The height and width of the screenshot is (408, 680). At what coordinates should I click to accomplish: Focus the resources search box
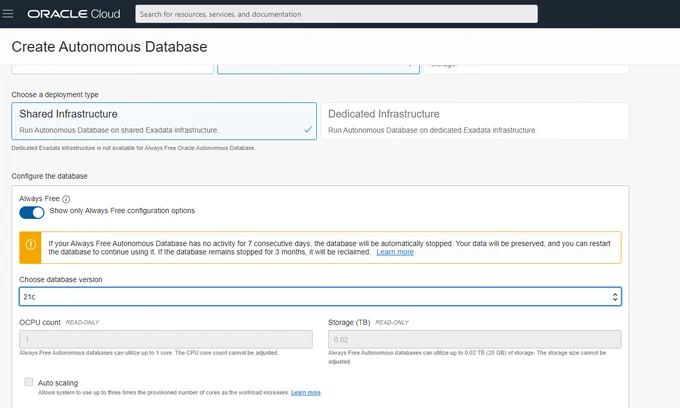tap(336, 14)
